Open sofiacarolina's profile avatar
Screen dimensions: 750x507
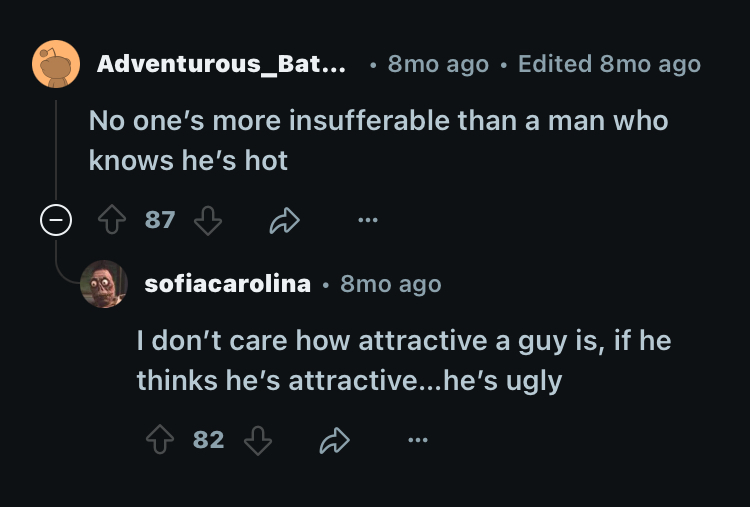(x=104, y=284)
